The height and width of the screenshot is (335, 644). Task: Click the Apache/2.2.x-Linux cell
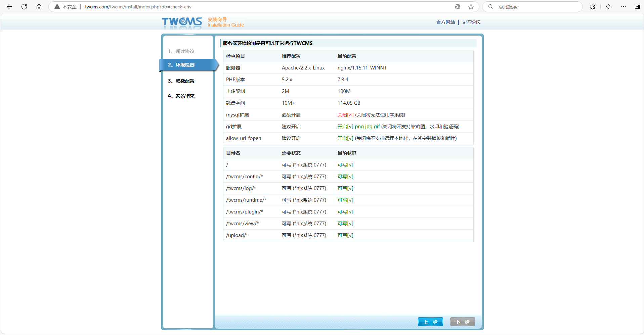(x=303, y=68)
